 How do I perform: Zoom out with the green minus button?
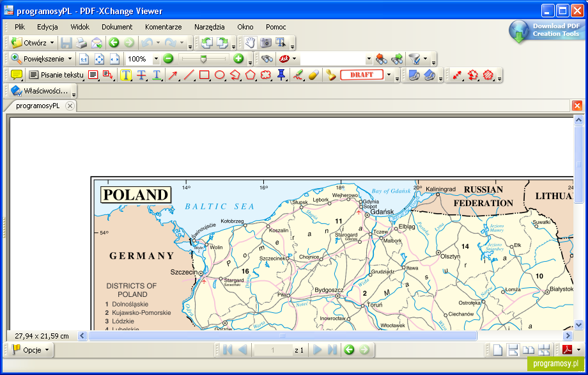(x=168, y=59)
